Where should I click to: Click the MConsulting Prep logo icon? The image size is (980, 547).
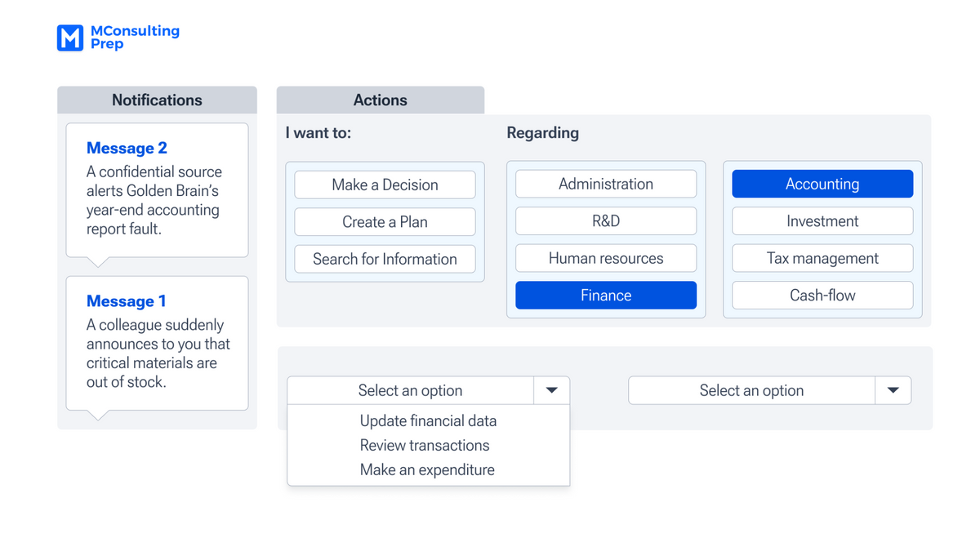[x=70, y=38]
